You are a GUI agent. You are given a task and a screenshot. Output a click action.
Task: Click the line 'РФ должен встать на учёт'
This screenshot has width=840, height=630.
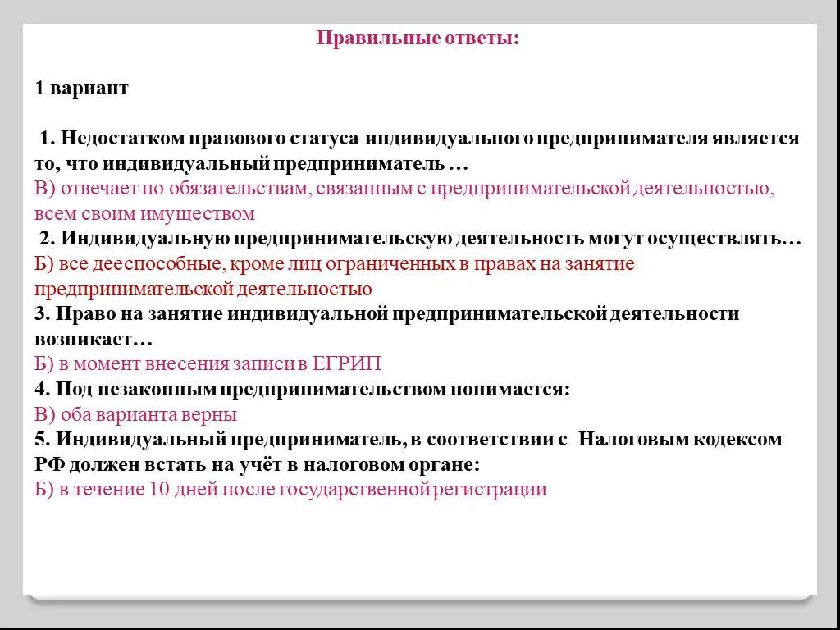257,464
